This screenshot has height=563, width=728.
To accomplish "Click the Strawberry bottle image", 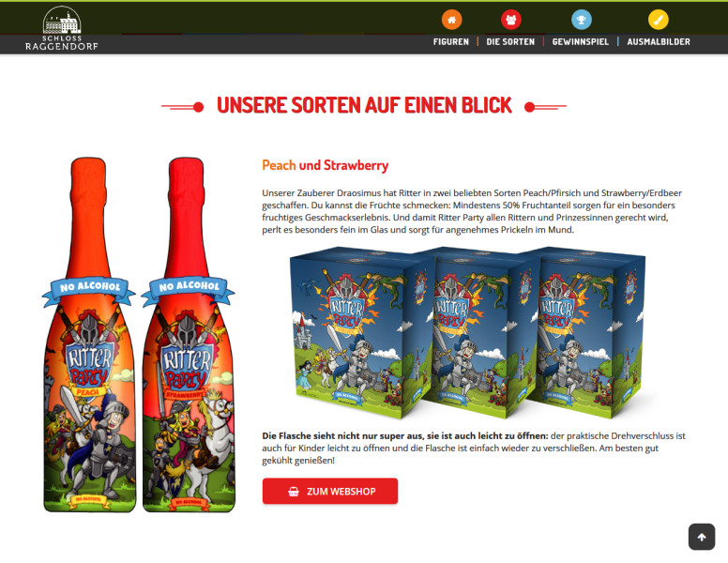I will click(188, 334).
